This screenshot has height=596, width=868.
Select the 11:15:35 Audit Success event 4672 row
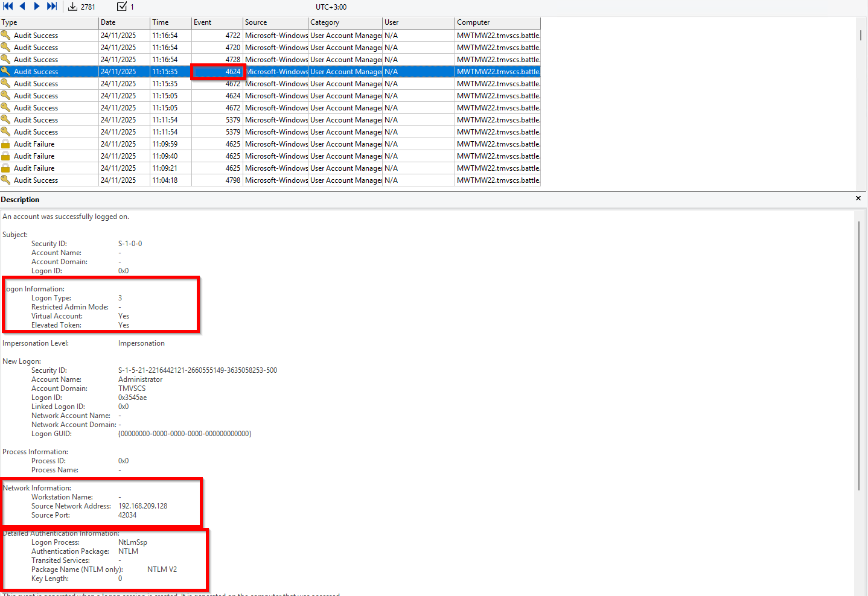[x=270, y=83]
